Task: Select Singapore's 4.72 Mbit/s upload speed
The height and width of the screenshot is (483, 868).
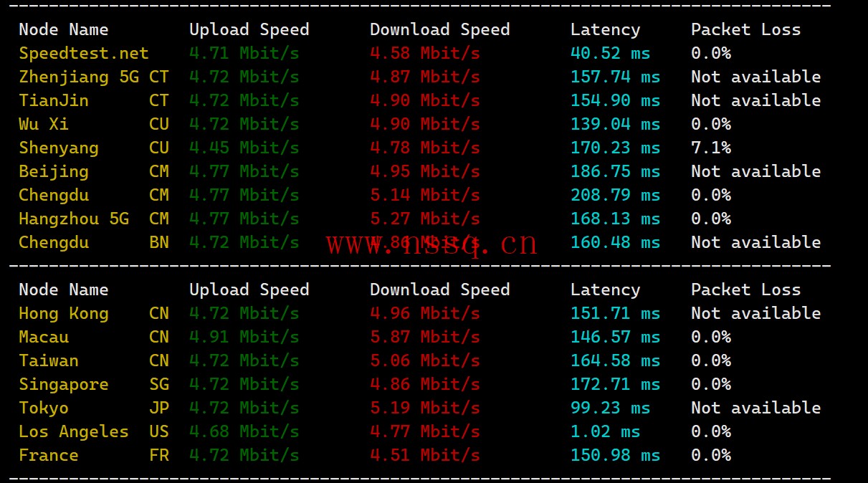Action: pyautogui.click(x=244, y=384)
